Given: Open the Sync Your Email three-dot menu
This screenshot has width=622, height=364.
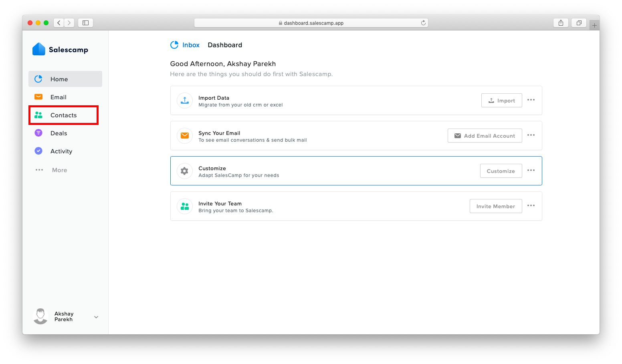Looking at the screenshot, I should click(x=531, y=135).
